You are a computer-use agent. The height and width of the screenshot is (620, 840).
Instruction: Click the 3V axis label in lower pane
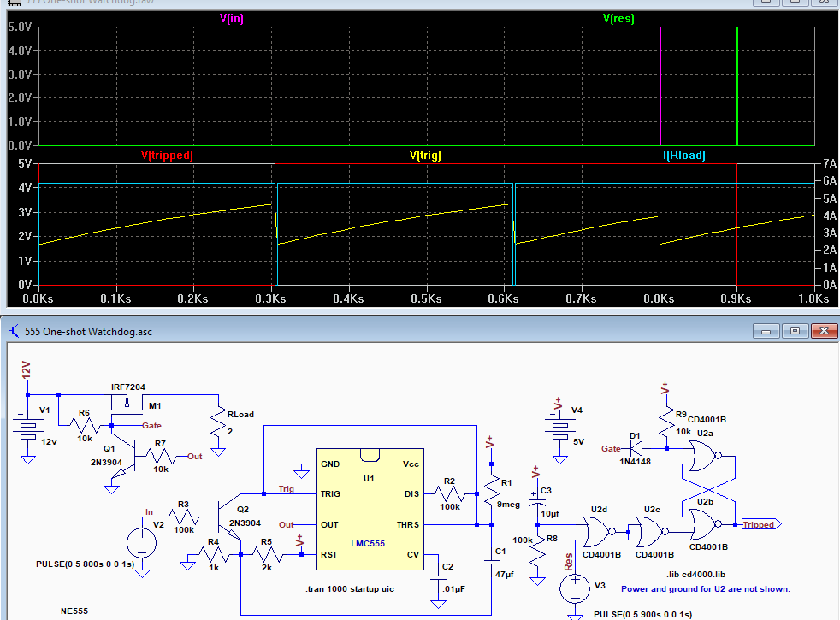click(25, 213)
